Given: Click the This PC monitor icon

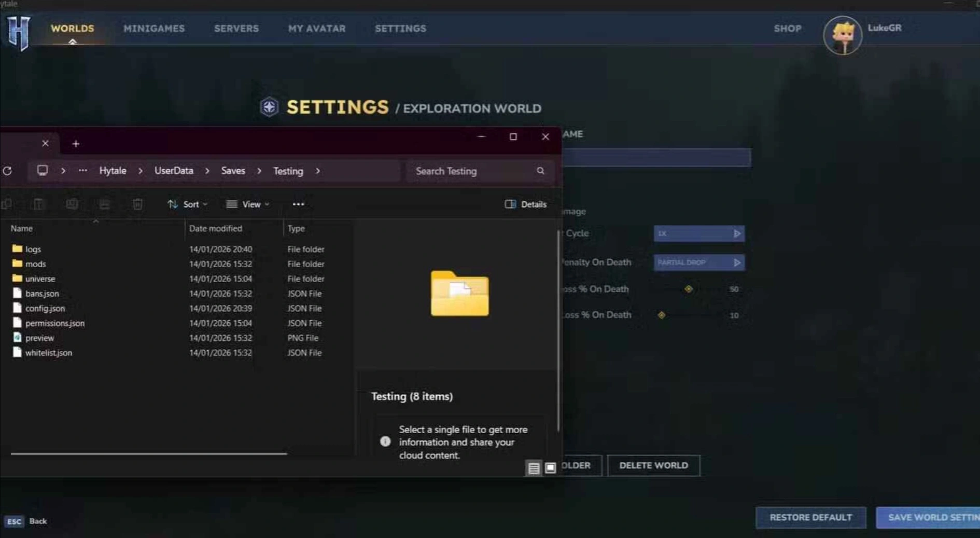Looking at the screenshot, I should pyautogui.click(x=43, y=171).
